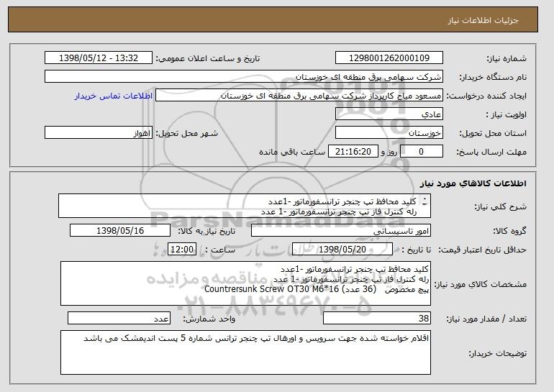The width and height of the screenshot is (554, 392).
Task: Select the request creator field
Action: click(x=300, y=96)
